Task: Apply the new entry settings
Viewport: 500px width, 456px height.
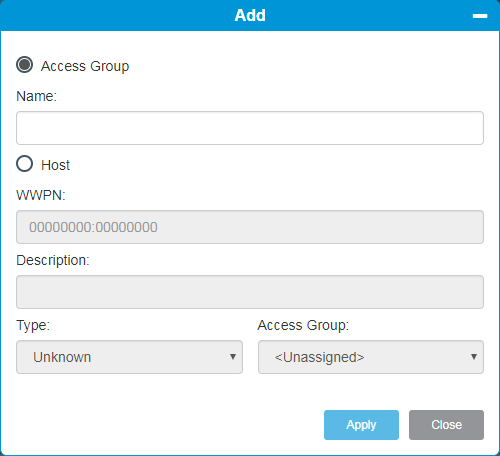Action: (x=361, y=425)
